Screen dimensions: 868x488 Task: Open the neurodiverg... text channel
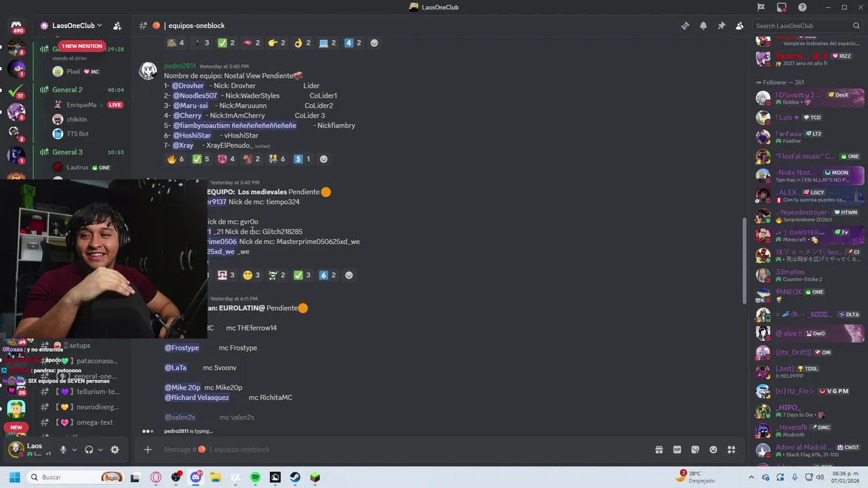tap(81, 407)
